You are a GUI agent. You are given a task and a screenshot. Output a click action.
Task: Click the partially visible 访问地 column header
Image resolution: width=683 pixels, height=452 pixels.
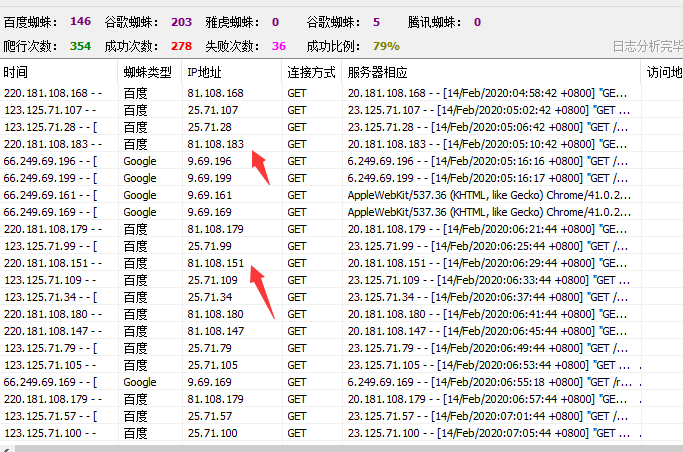[x=663, y=72]
